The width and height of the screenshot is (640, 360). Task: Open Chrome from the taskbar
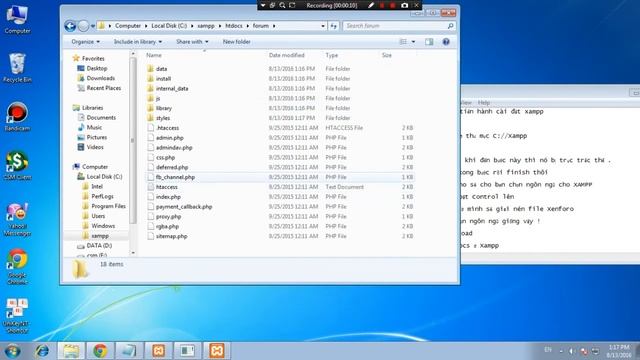[x=100, y=351]
